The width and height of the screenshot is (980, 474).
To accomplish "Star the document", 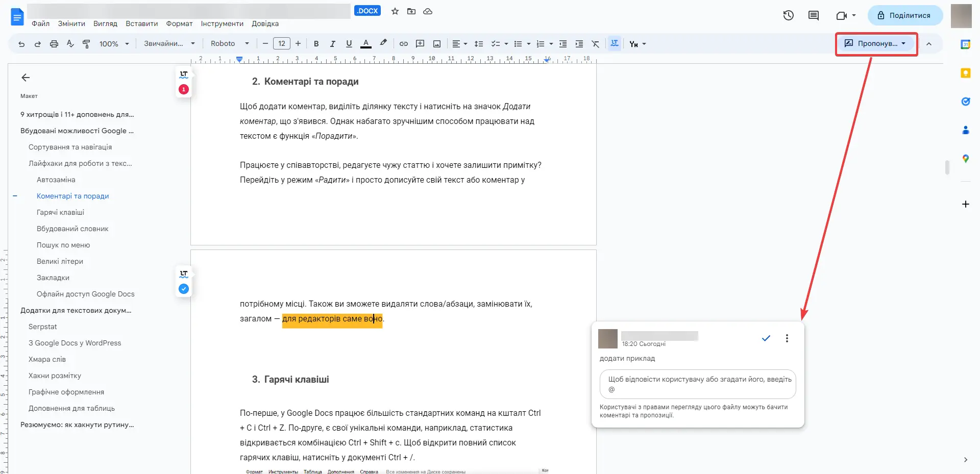I will 395,11.
